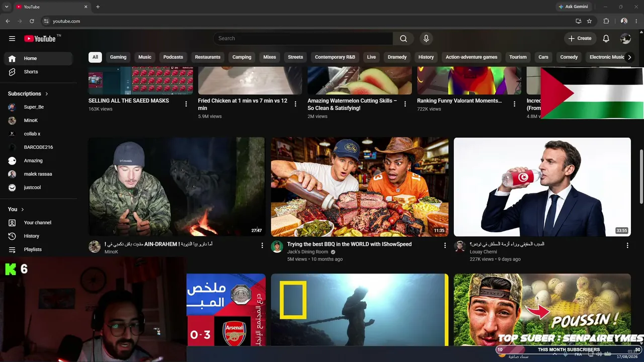Image resolution: width=644 pixels, height=362 pixels.
Task: Click the Create button
Action: coord(580,39)
